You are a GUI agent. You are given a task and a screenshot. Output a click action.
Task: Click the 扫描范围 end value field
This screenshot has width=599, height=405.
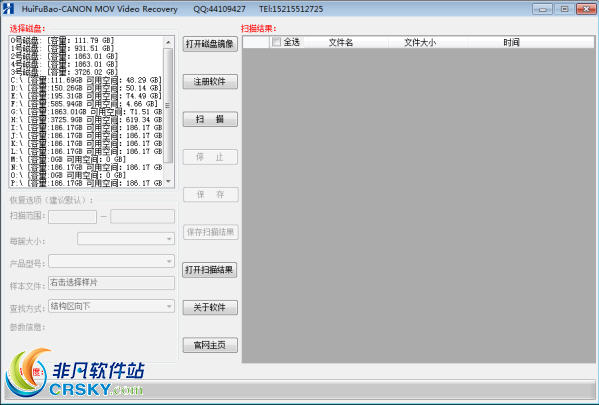coord(142,217)
